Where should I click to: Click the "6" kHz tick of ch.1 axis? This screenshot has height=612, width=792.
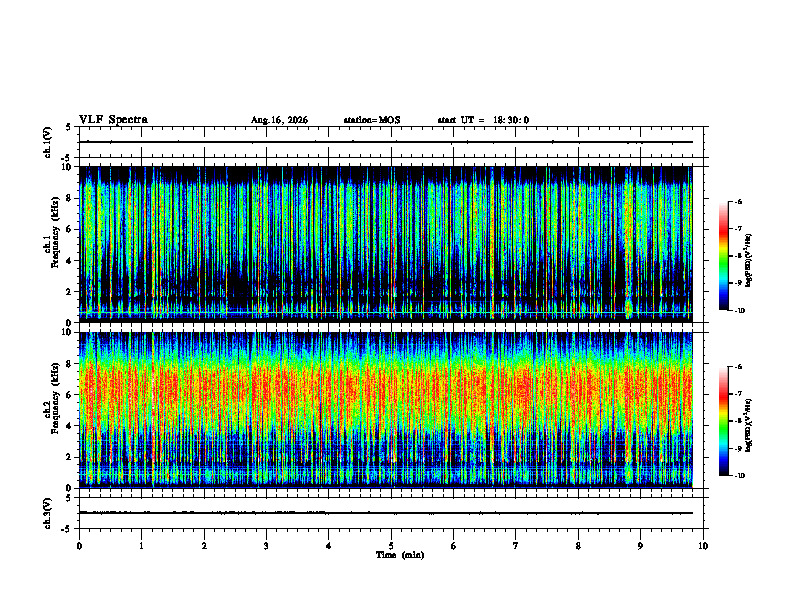pyautogui.click(x=70, y=229)
